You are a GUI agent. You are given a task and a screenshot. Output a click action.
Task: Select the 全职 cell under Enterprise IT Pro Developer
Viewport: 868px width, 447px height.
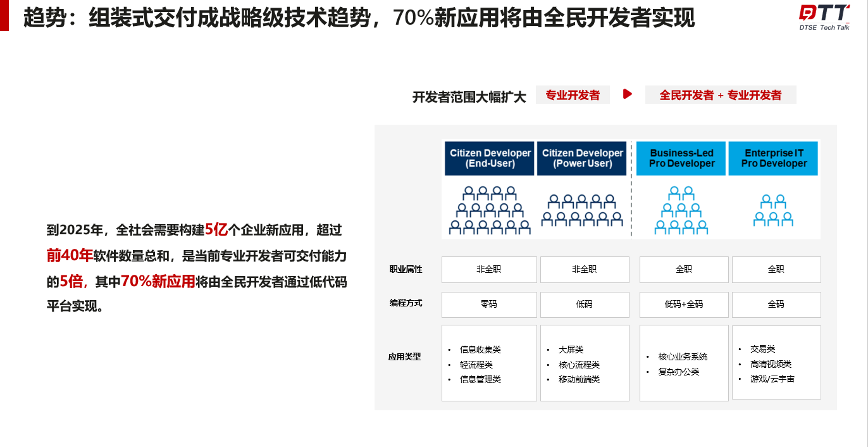(x=776, y=269)
